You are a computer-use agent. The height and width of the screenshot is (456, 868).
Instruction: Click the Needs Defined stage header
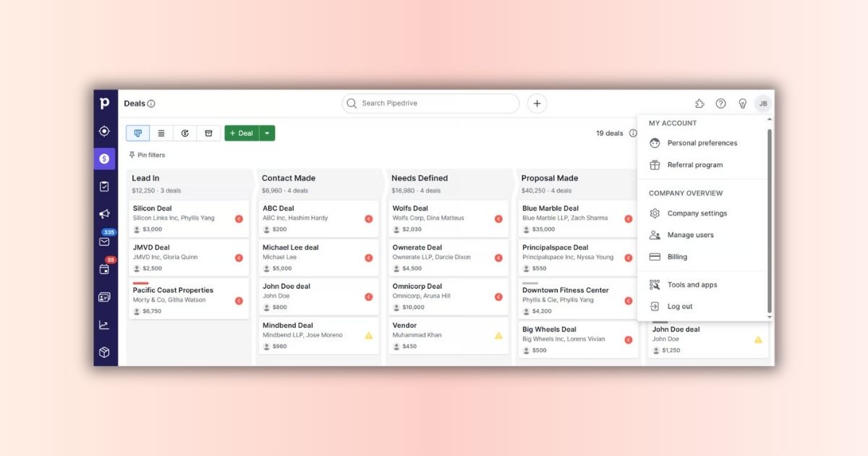coord(448,184)
